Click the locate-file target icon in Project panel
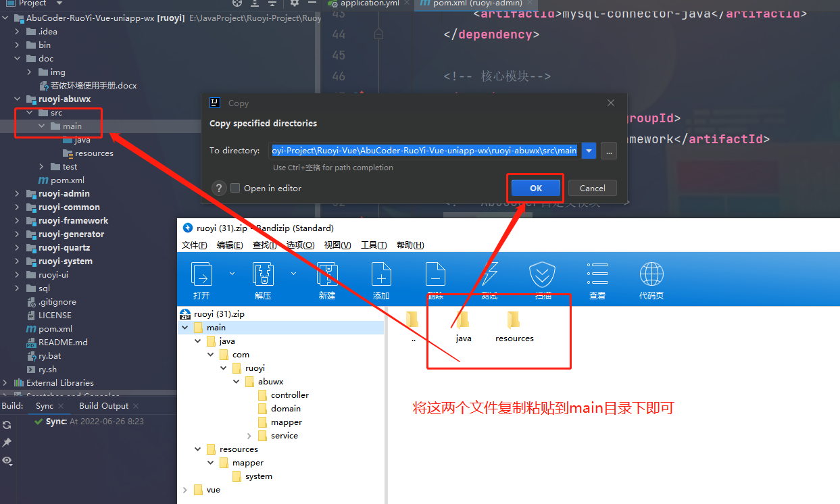Viewport: 840px width, 504px height. (237, 3)
